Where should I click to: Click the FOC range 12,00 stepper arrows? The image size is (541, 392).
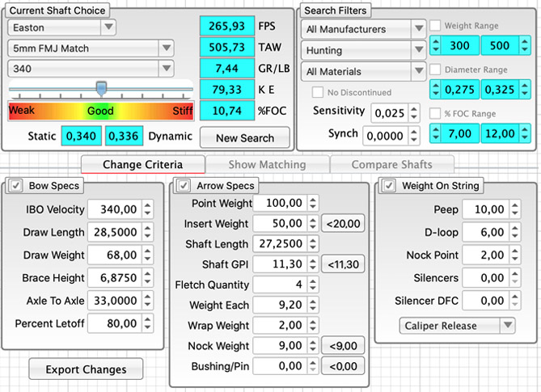click(525, 133)
